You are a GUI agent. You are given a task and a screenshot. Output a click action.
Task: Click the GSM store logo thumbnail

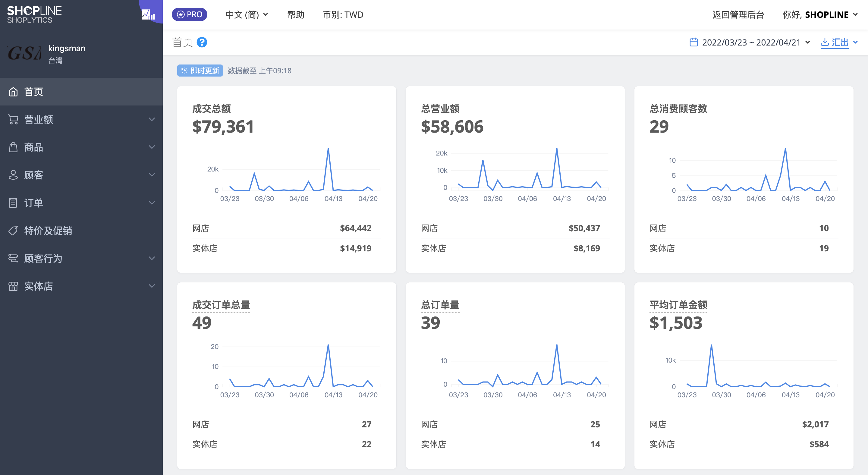pos(24,53)
